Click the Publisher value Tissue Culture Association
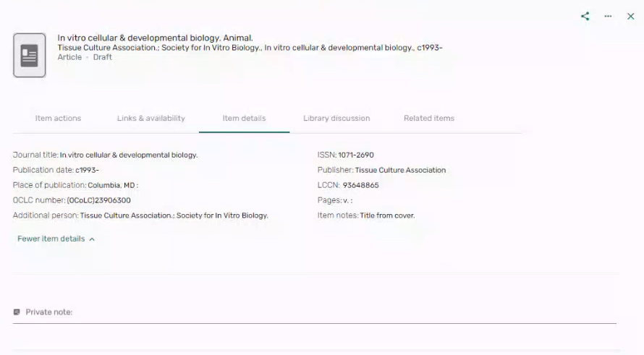Viewport: 644px width, 355px height. tap(400, 171)
